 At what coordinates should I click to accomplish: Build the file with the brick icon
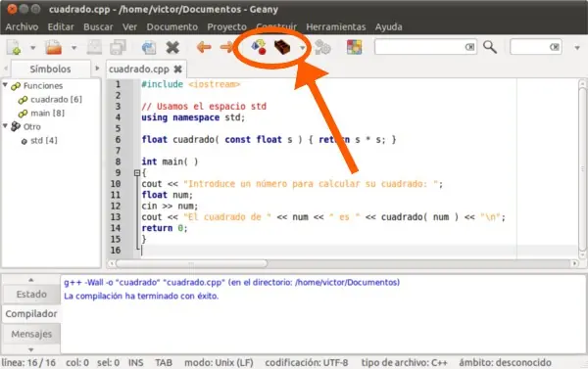[282, 48]
